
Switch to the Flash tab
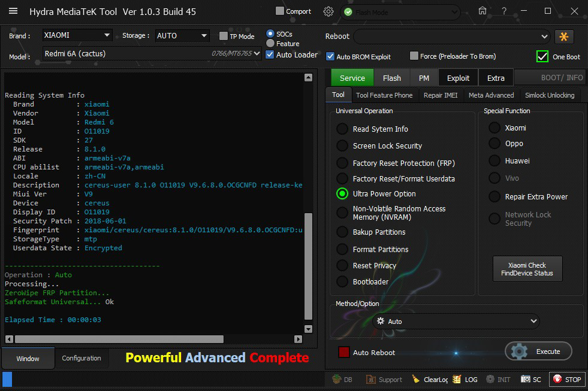tap(391, 78)
